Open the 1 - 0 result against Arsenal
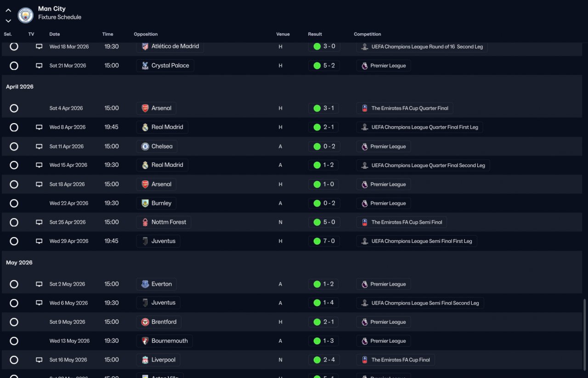 (x=324, y=184)
